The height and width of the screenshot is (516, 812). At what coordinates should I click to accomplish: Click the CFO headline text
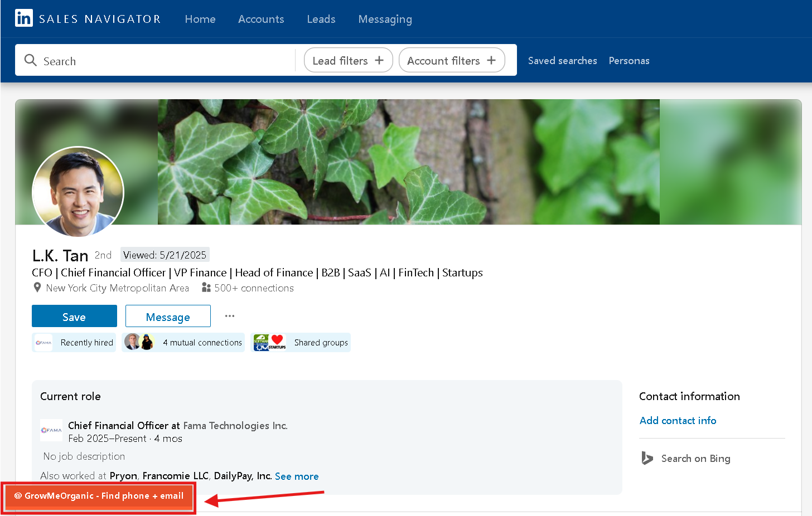tap(257, 272)
